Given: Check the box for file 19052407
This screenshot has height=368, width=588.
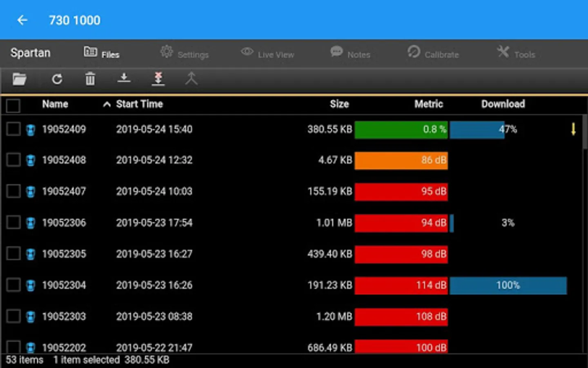Looking at the screenshot, I should coord(13,191).
